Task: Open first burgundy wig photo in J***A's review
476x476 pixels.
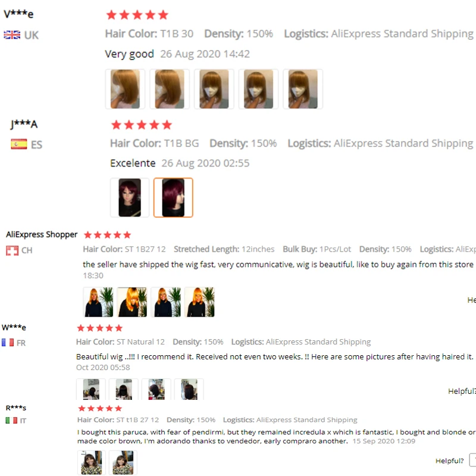Action: [x=130, y=198]
